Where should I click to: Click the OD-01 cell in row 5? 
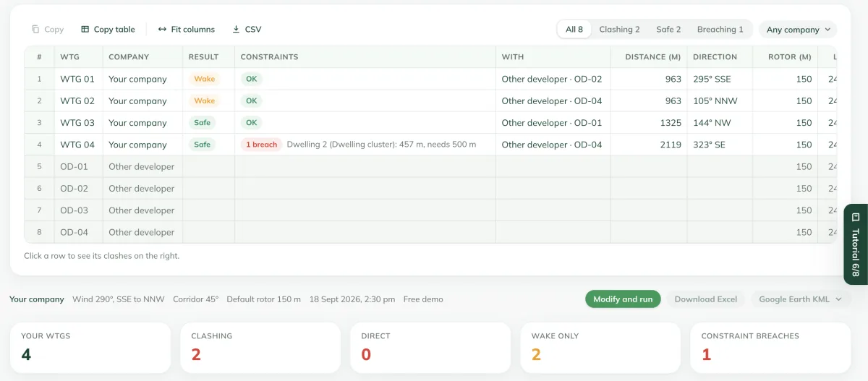79,166
